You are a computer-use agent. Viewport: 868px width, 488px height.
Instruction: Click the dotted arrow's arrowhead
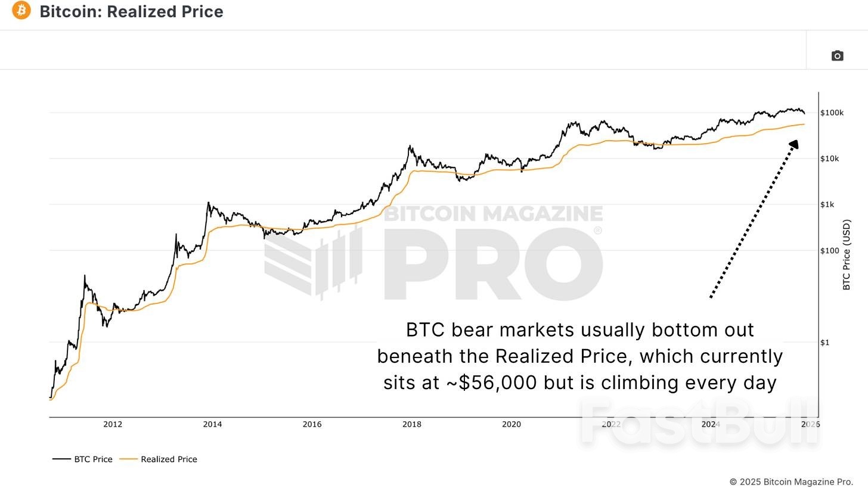(793, 144)
